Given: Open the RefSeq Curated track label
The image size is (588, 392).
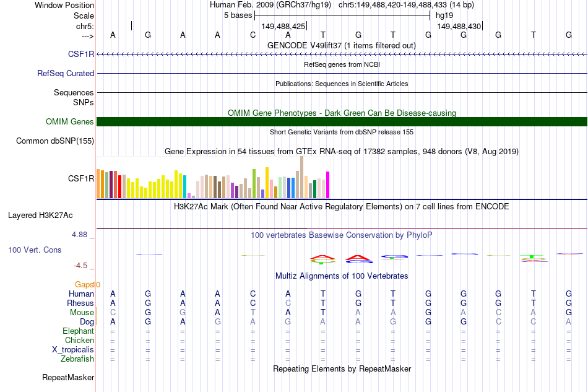Looking at the screenshot, I should coord(66,73).
